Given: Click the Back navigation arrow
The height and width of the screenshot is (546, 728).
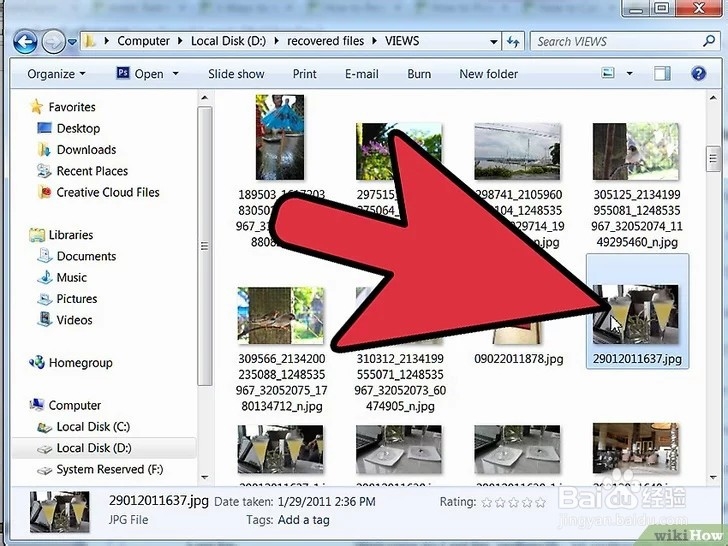Looking at the screenshot, I should 25,42.
